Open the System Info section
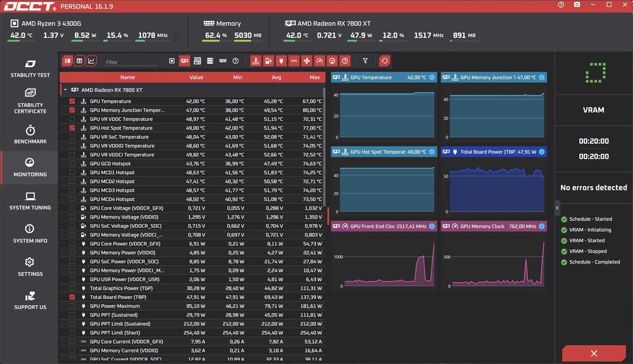This screenshot has width=633, height=364. 30,234
